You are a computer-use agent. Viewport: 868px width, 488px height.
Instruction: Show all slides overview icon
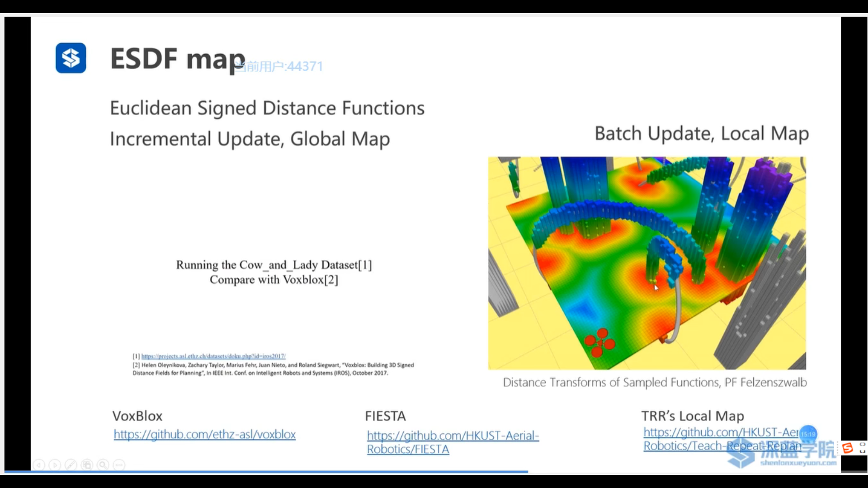87,465
